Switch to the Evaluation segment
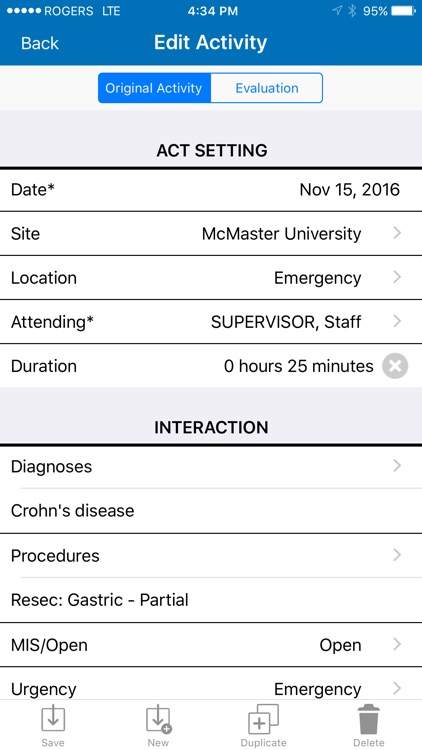This screenshot has width=422, height=750. coord(267,88)
